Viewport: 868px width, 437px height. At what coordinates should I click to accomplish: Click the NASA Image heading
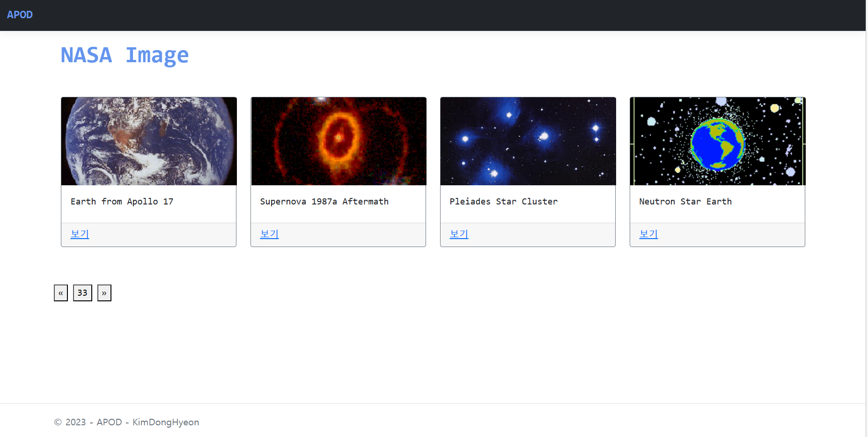[x=125, y=56]
